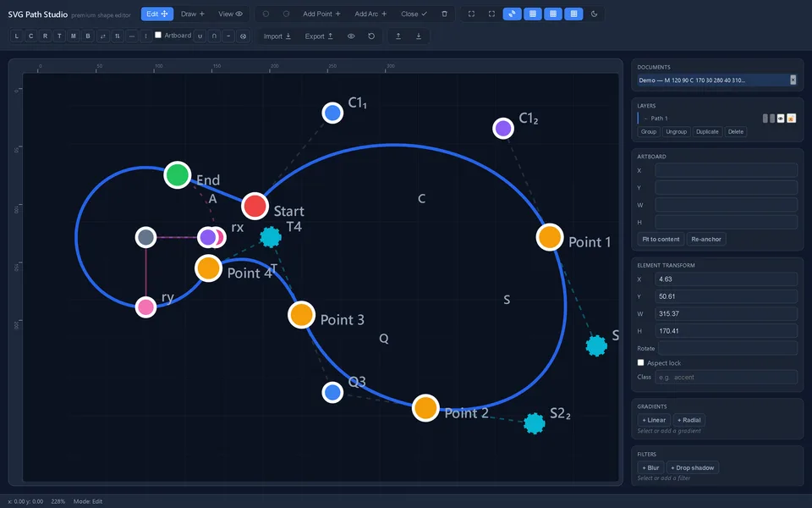The height and width of the screenshot is (508, 812).
Task: Click the Class input field
Action: point(726,377)
